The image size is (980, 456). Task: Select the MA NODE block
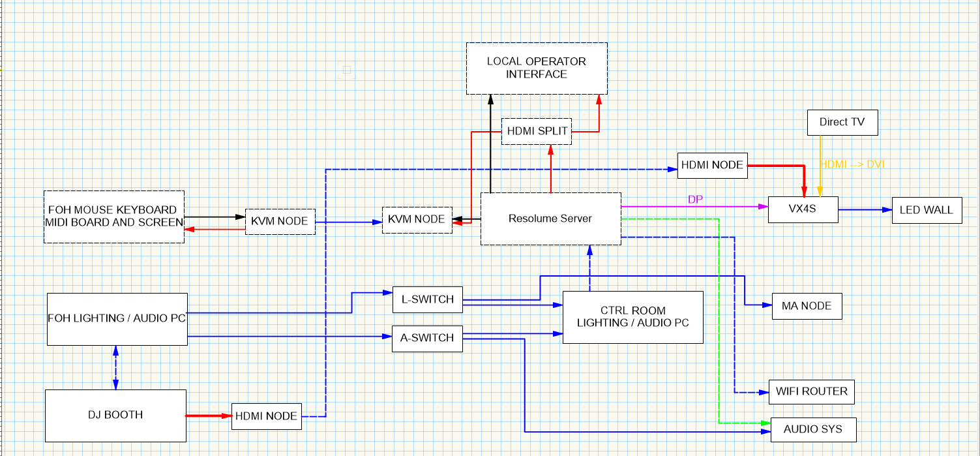point(807,306)
